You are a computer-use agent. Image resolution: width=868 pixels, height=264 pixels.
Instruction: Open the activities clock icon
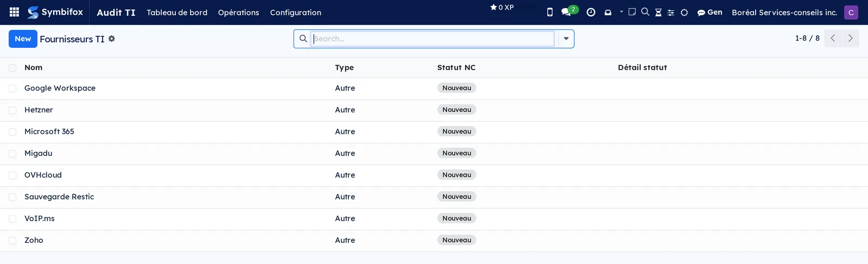591,12
